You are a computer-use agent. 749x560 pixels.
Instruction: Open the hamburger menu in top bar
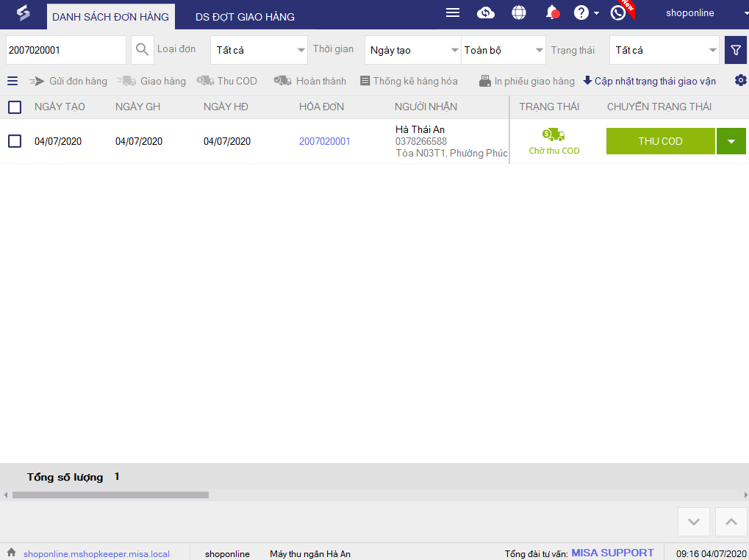452,13
